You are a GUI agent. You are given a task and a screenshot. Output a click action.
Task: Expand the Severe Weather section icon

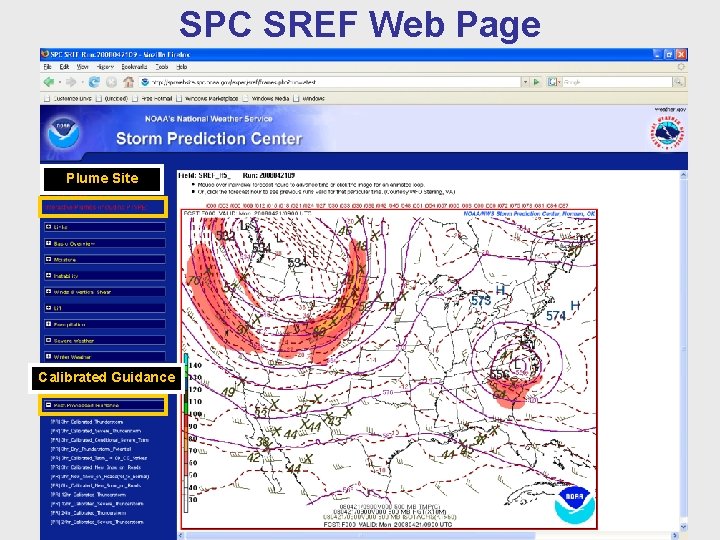pyautogui.click(x=48, y=340)
